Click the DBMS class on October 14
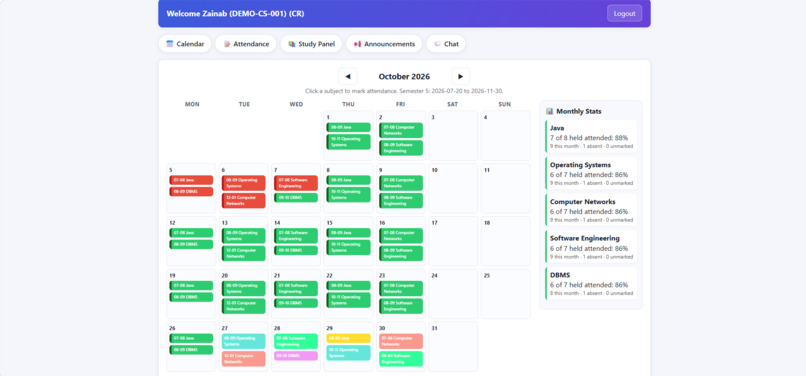 296,250
